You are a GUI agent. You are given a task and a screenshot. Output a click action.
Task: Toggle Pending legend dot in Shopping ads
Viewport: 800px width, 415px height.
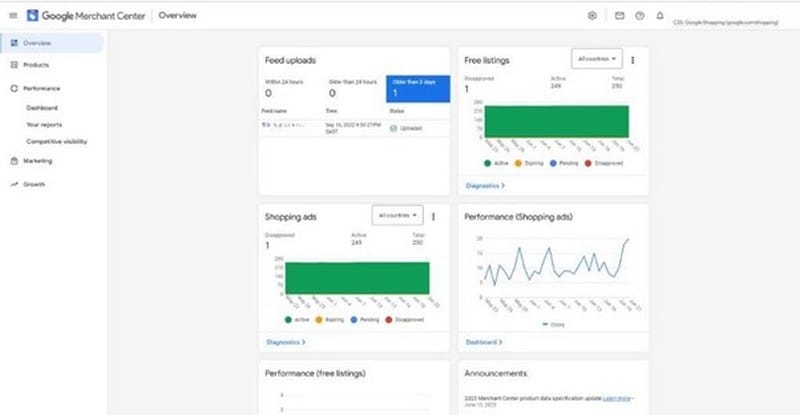[354, 320]
